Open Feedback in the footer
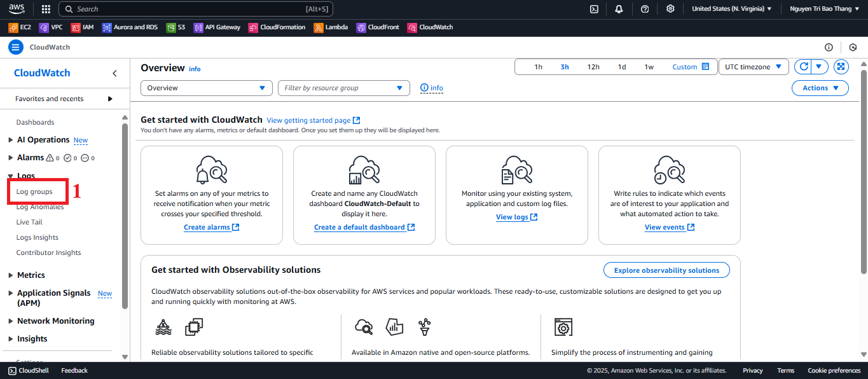868x379 pixels. pos(74,370)
